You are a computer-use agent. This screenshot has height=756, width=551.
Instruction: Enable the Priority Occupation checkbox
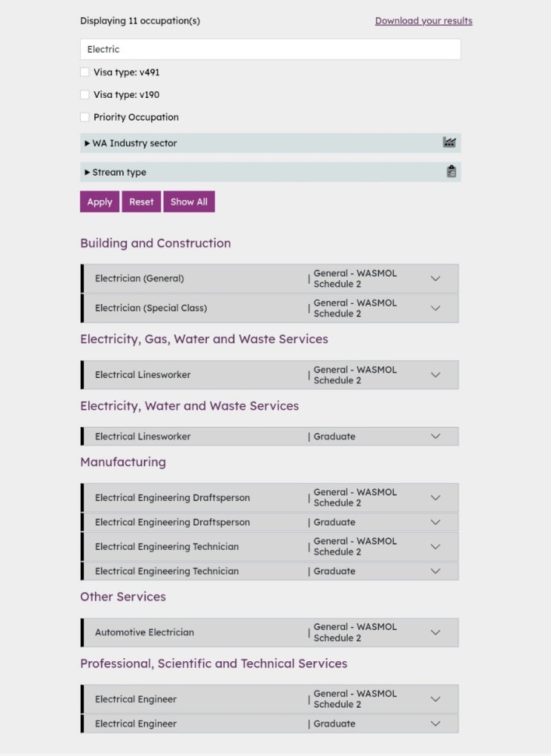coord(85,117)
